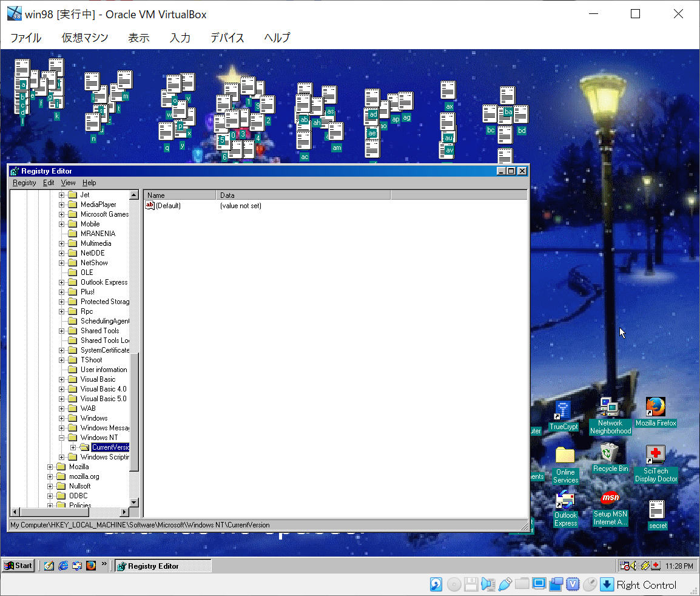Expand the ODBC registry key

coord(50,496)
